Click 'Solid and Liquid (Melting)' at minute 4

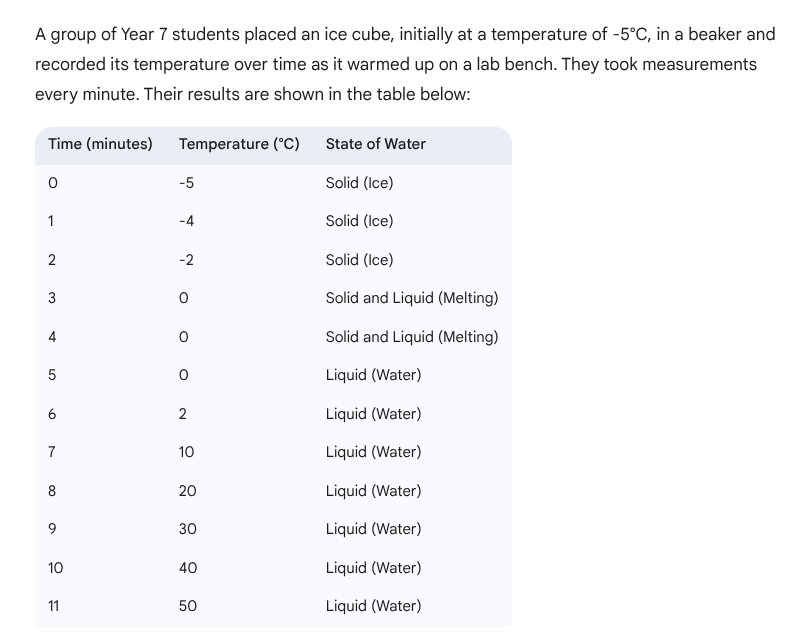point(411,337)
